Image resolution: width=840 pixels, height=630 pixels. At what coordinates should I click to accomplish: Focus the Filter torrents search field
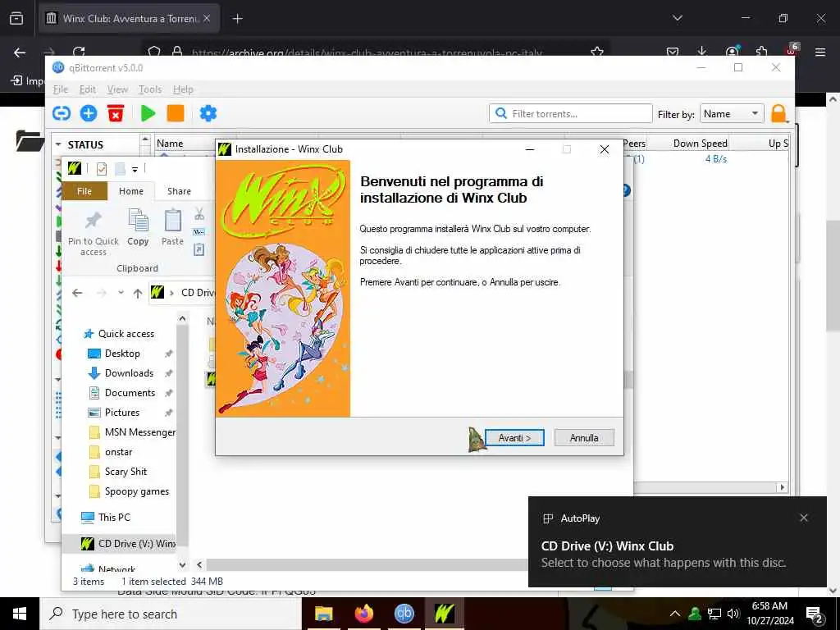click(571, 113)
